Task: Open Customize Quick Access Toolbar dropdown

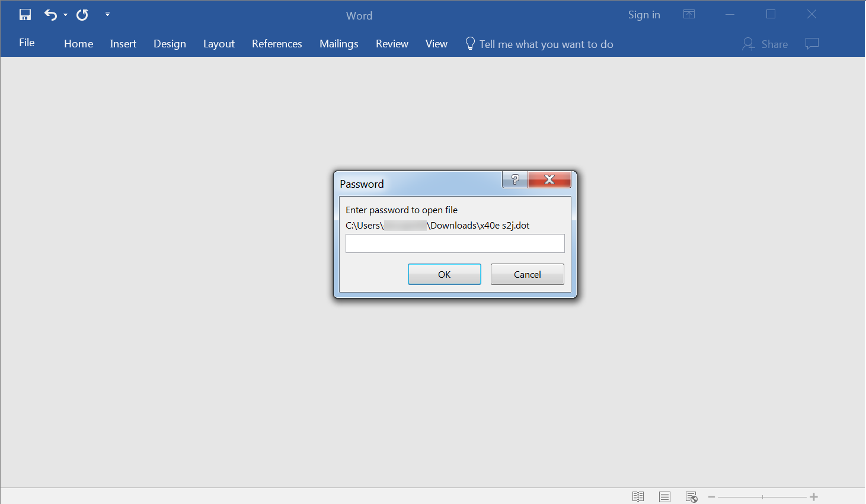Action: (107, 14)
